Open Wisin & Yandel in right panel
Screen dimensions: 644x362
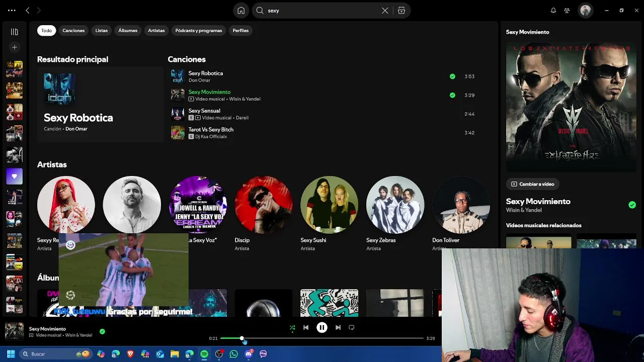(x=524, y=210)
